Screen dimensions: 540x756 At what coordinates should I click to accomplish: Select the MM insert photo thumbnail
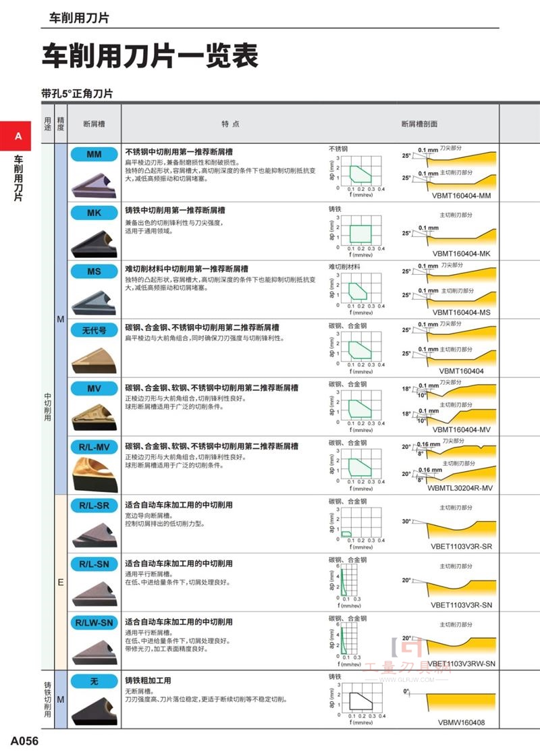tap(94, 186)
